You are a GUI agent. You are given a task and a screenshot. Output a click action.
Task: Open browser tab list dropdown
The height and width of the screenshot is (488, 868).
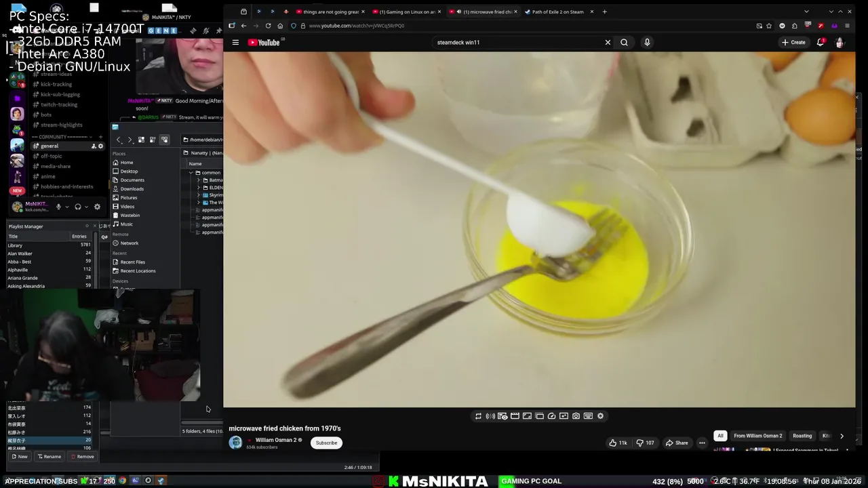point(806,12)
